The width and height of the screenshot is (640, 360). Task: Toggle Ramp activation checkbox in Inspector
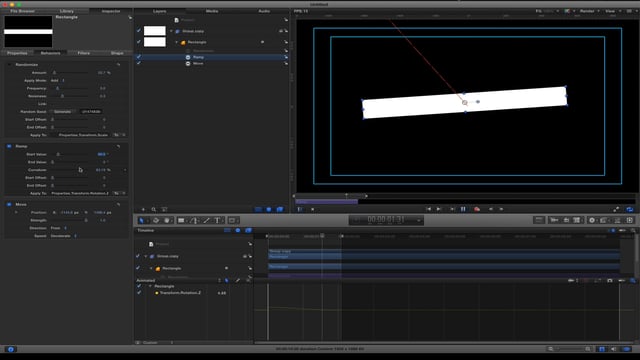coord(9,146)
